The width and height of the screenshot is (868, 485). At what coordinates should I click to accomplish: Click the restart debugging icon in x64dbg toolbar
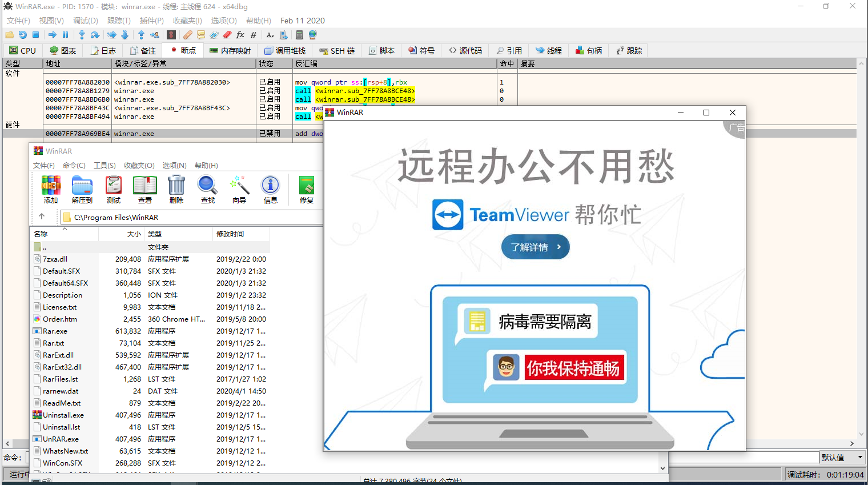pos(22,35)
